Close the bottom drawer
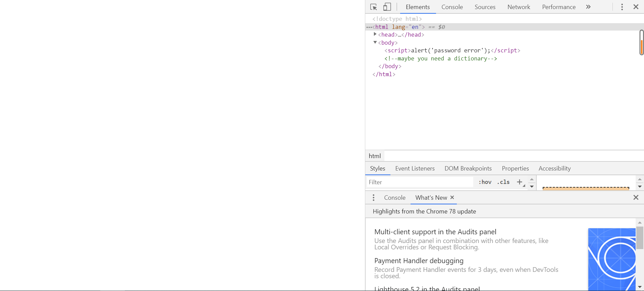The image size is (644, 291). point(636,197)
